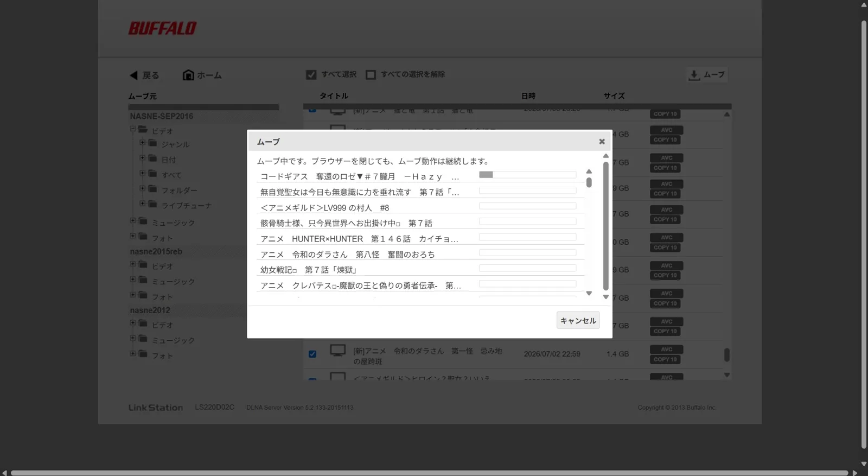Expand the フォルダー tree node
Viewport: 868px width, 476px height.
coord(142,188)
